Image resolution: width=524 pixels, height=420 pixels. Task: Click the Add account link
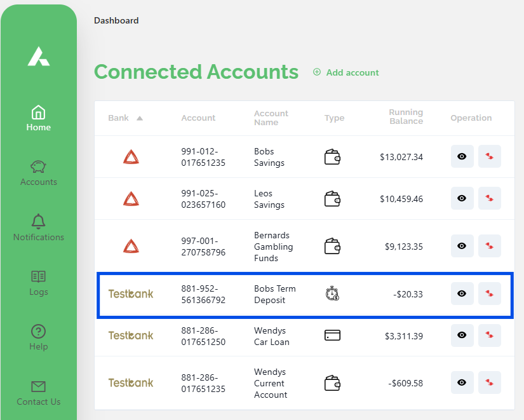point(353,72)
